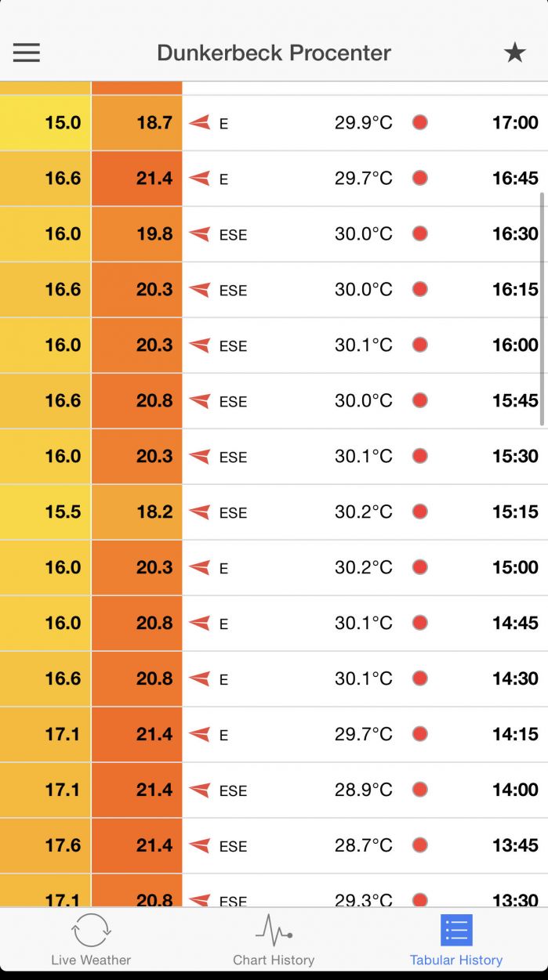Click the Live Weather refresh icon
This screenshot has height=980, width=548.
[x=91, y=931]
